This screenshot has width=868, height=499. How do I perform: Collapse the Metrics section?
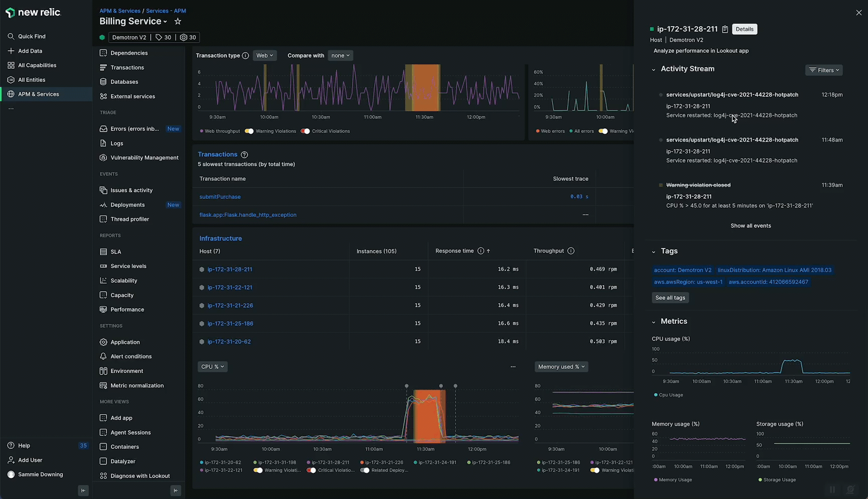tap(654, 321)
